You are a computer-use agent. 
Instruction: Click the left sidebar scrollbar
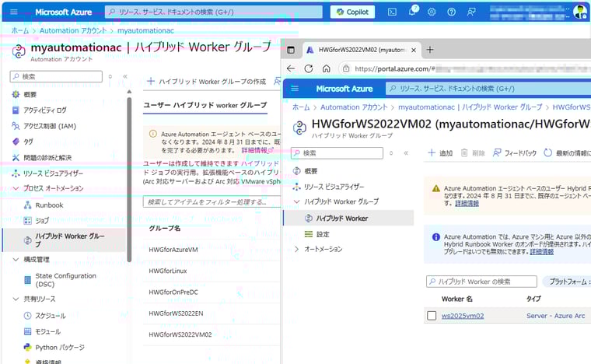click(x=129, y=179)
